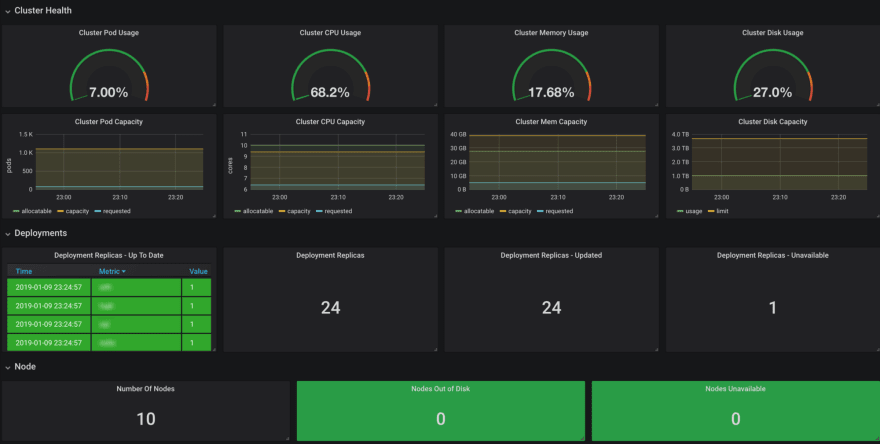Screen dimensions: 880x444
Task: Open the Nodes Unavailable panel title
Action: (x=735, y=388)
